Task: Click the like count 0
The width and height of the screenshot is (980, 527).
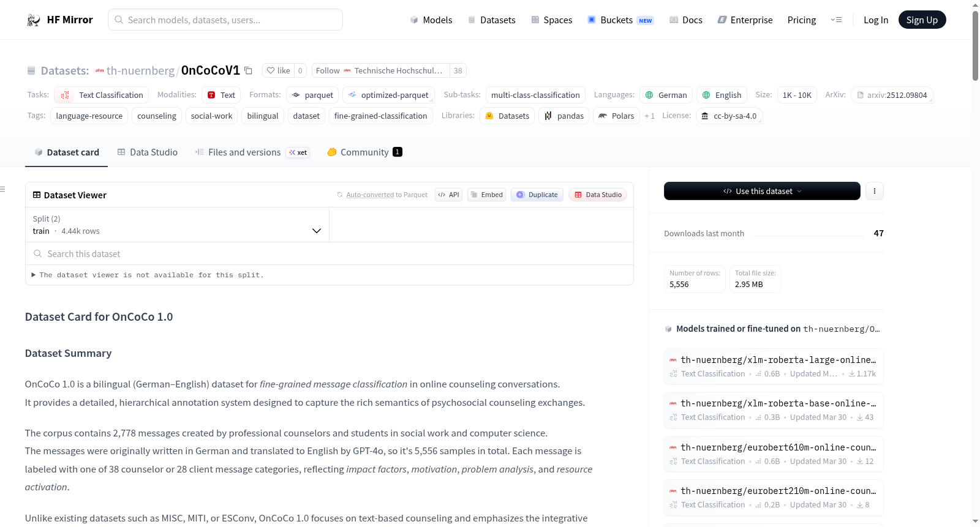Action: (x=300, y=70)
